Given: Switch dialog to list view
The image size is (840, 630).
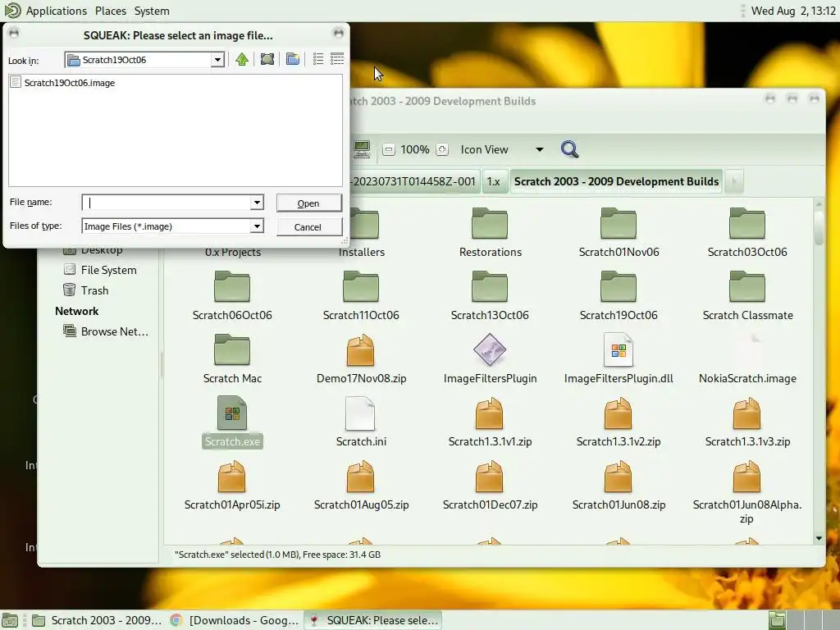Looking at the screenshot, I should click(318, 59).
